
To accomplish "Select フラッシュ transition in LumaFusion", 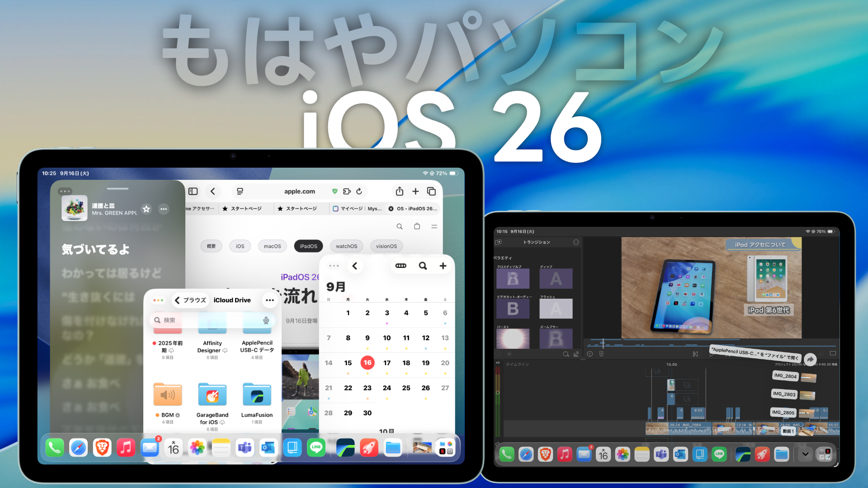I will pyautogui.click(x=556, y=309).
